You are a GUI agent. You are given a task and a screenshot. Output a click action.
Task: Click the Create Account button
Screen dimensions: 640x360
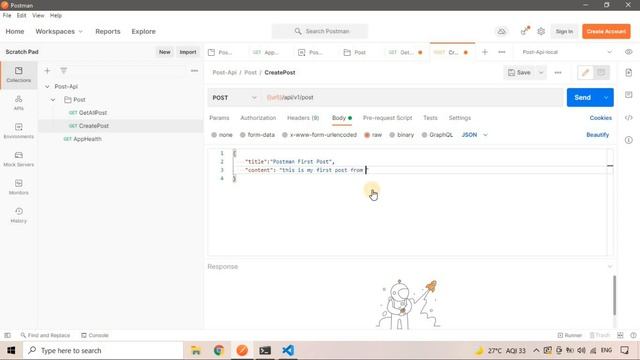click(606, 31)
